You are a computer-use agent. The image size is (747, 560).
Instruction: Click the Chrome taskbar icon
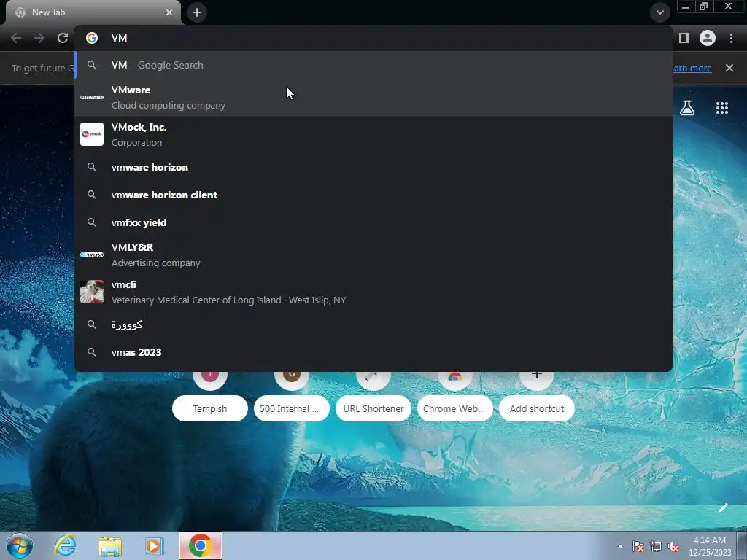click(201, 545)
